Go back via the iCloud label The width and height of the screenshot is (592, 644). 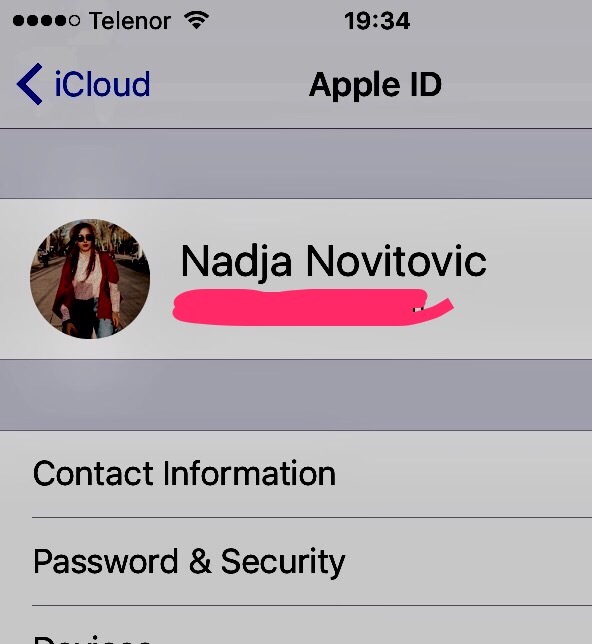[x=102, y=84]
